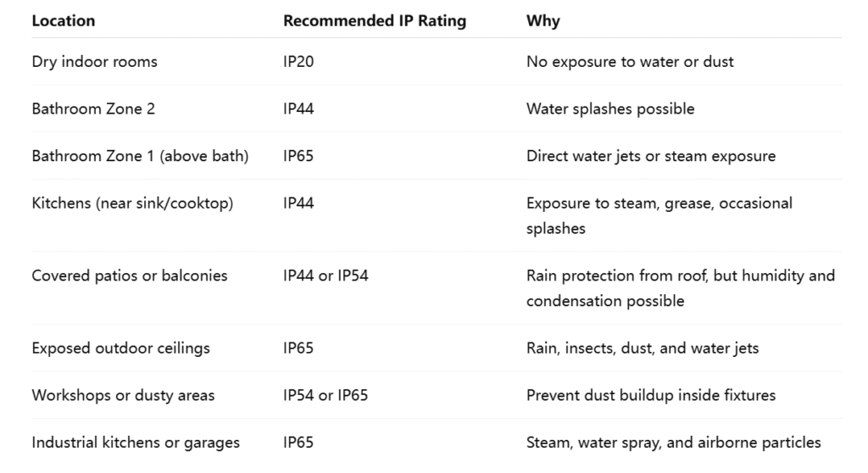
Task: Click Rain protection from roof explanation
Action: pyautogui.click(x=681, y=288)
